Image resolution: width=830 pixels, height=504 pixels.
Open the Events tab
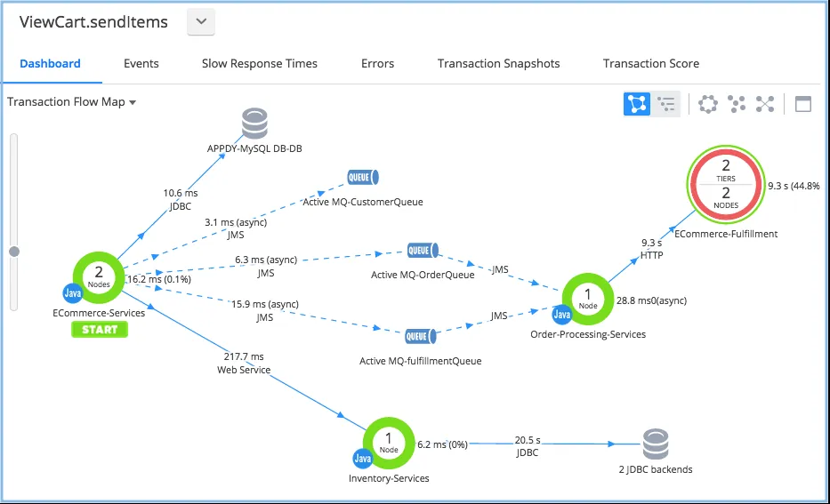click(141, 63)
